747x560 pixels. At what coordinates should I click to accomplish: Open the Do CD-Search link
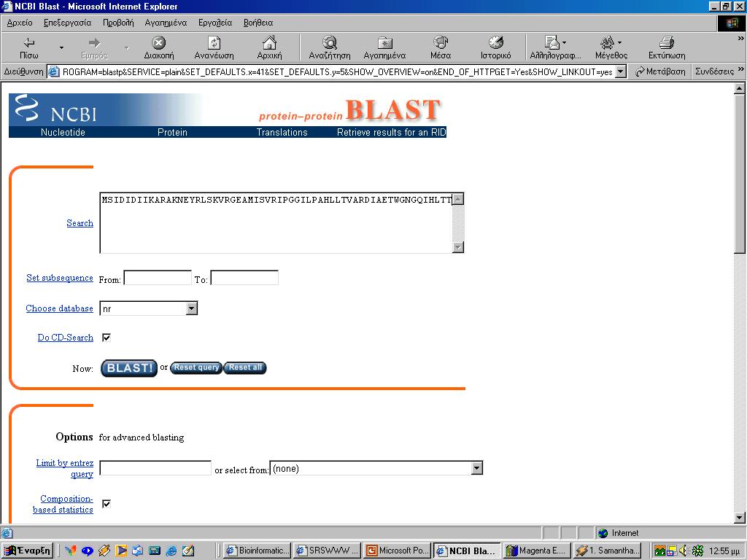65,338
